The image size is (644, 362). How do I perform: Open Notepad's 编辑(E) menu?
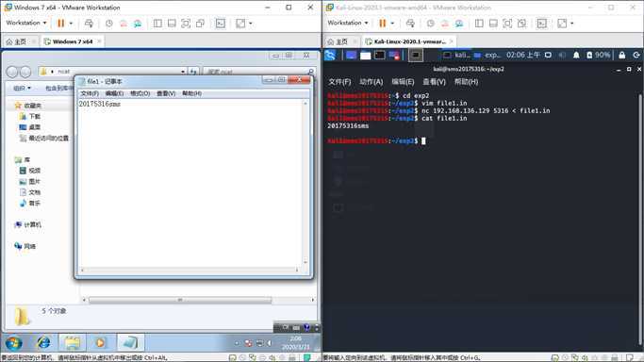(x=114, y=93)
